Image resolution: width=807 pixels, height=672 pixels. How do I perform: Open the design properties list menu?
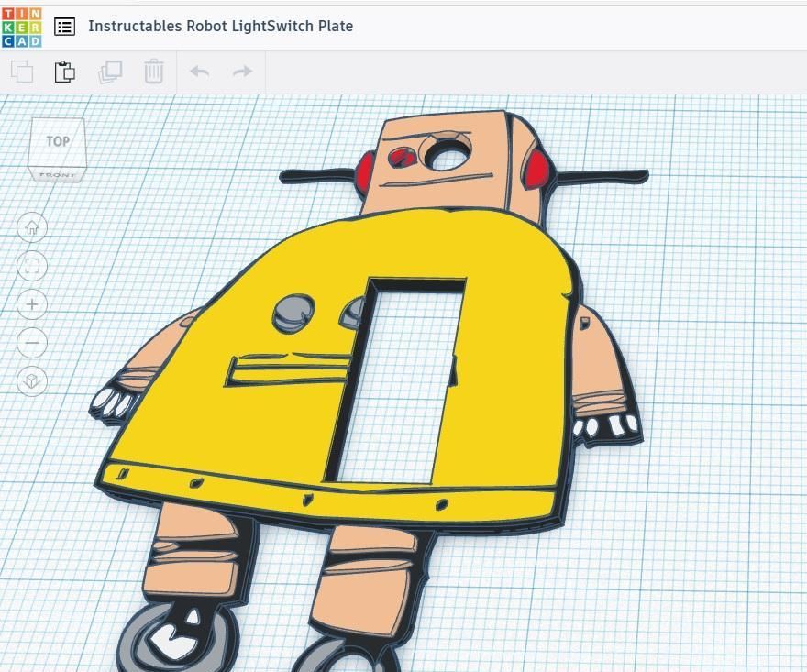pos(63,26)
